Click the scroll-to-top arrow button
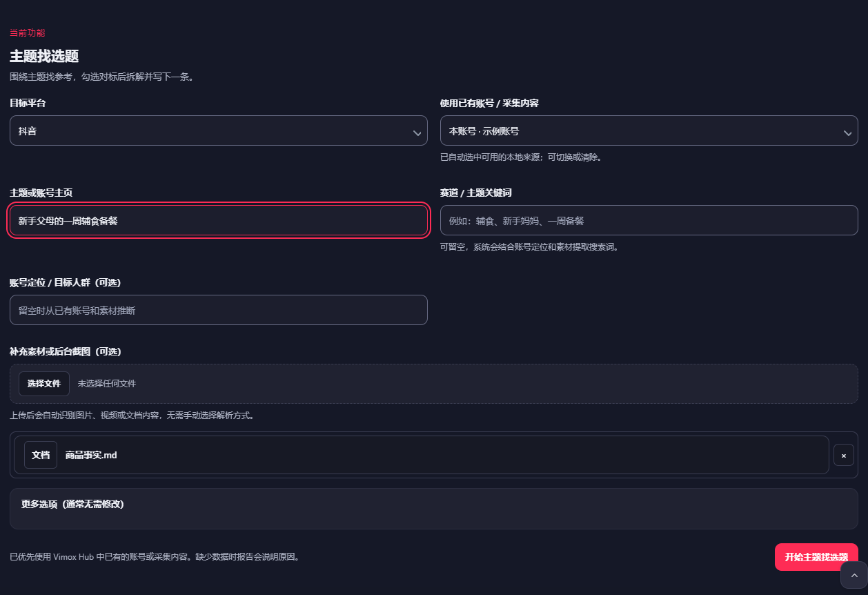This screenshot has height=595, width=868. 854,575
